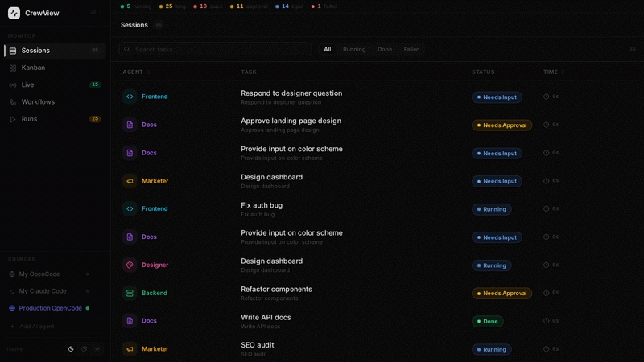Open the Sessions sidebar item
This screenshot has width=644, height=362.
click(55, 51)
